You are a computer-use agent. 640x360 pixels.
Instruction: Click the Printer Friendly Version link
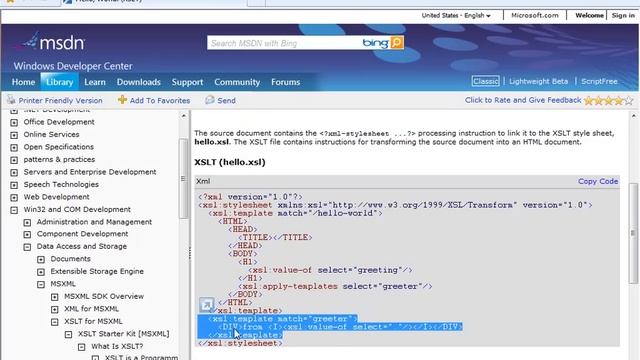coord(60,100)
